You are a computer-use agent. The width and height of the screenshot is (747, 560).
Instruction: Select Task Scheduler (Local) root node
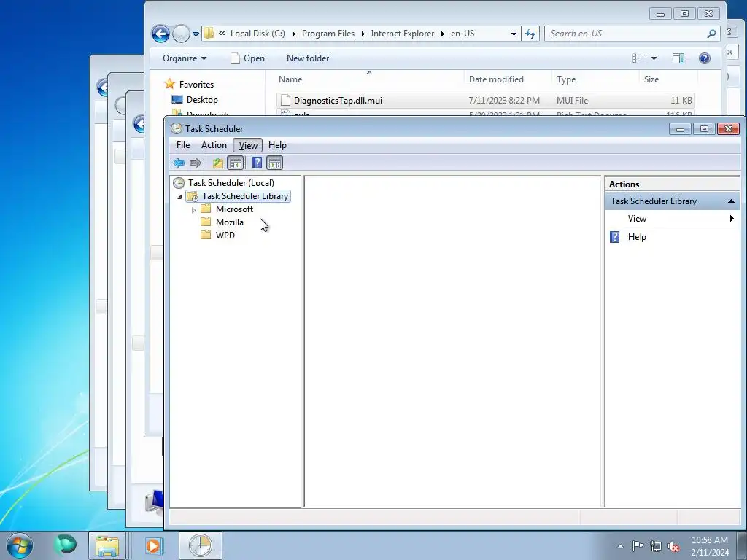click(x=231, y=183)
